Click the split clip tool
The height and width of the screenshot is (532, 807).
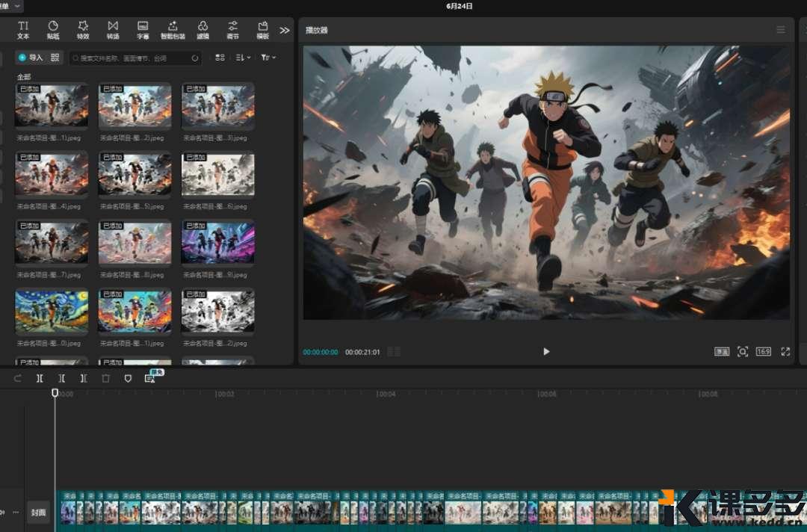(x=40, y=379)
